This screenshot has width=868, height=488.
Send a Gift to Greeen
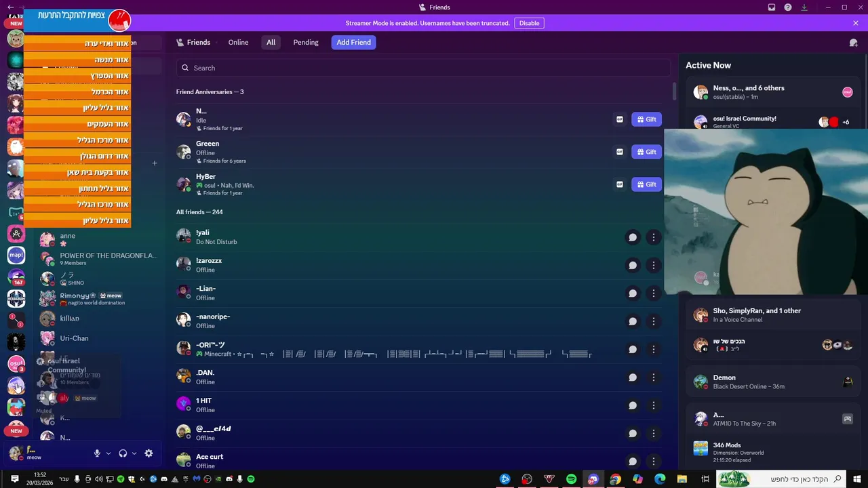coord(646,152)
